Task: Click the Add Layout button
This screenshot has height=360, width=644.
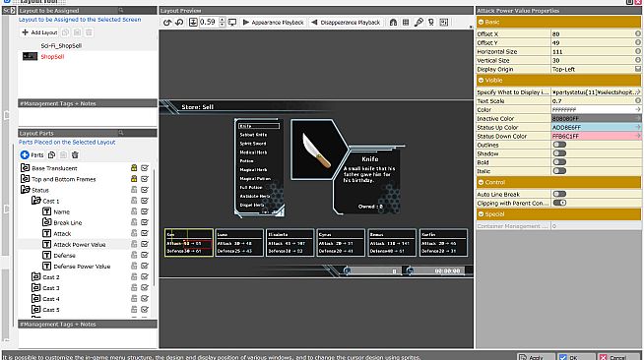Action: point(39,32)
